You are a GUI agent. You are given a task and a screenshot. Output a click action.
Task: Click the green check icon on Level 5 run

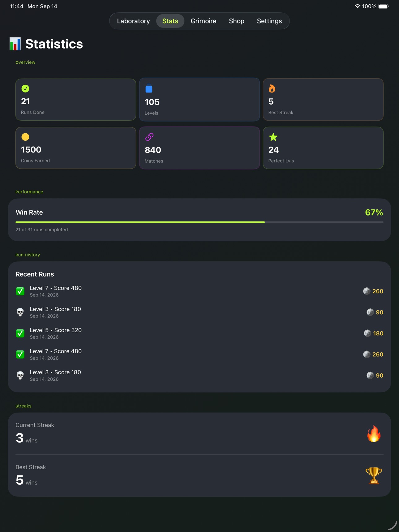(20, 333)
